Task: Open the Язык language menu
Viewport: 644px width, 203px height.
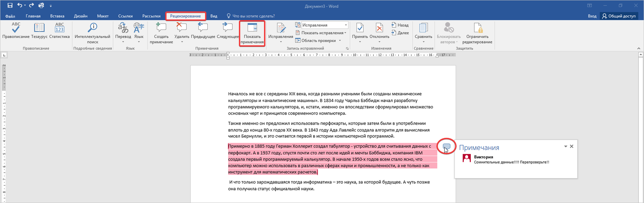Action: point(139,32)
